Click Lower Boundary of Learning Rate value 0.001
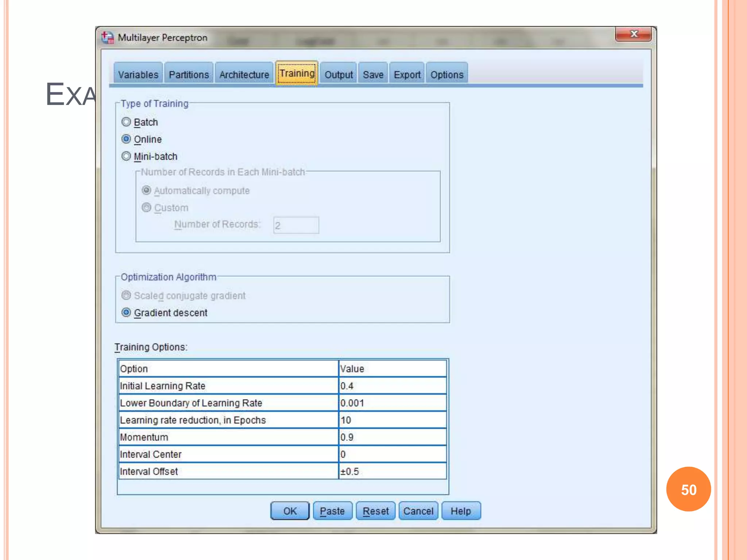The height and width of the screenshot is (560, 747). [392, 403]
